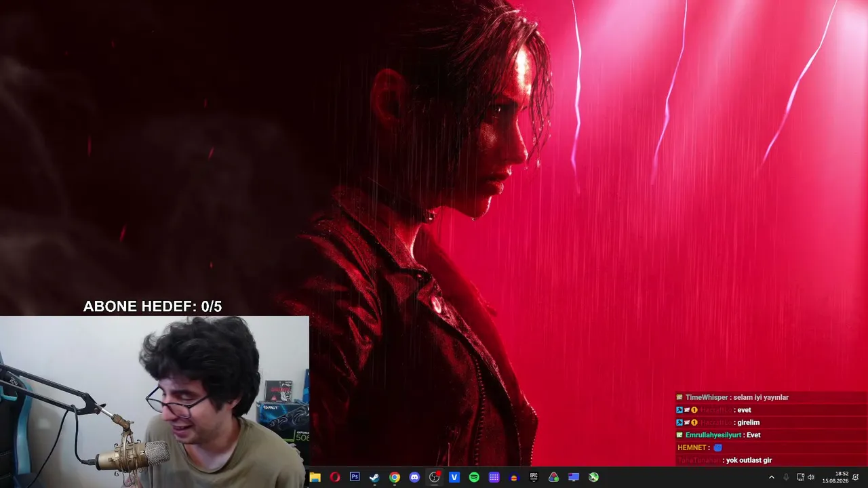Open Discord from the taskbar
Viewport: 868px width, 488px height.
click(x=414, y=477)
